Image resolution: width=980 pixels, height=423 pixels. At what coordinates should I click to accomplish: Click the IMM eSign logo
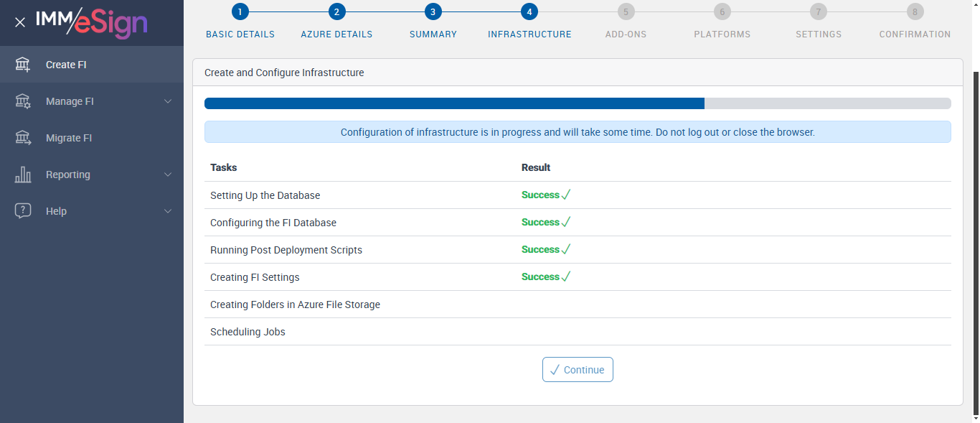coord(91,22)
